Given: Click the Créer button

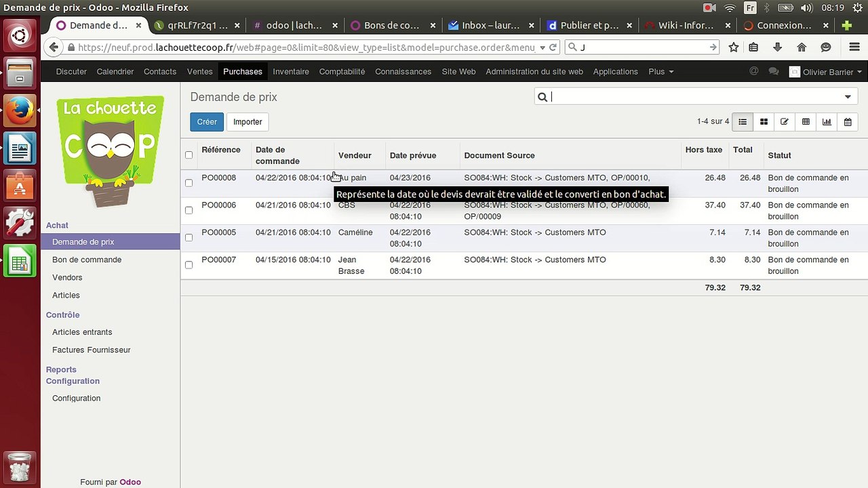Looking at the screenshot, I should coord(207,122).
